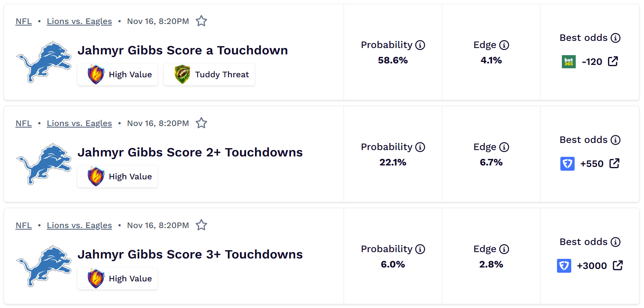This screenshot has height=308, width=644.
Task: Show Probability info for 2+ Touchdowns
Action: pos(420,147)
